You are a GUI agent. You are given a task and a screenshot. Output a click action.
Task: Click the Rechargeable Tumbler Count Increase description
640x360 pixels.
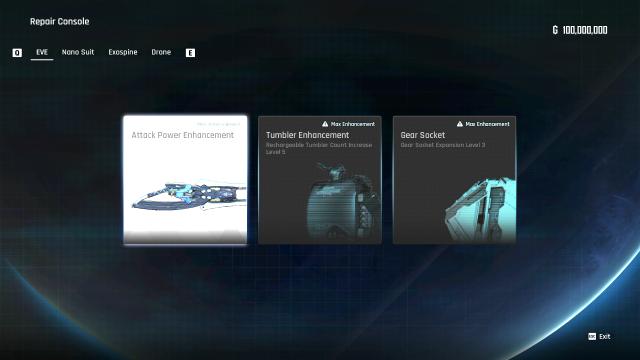319,148
